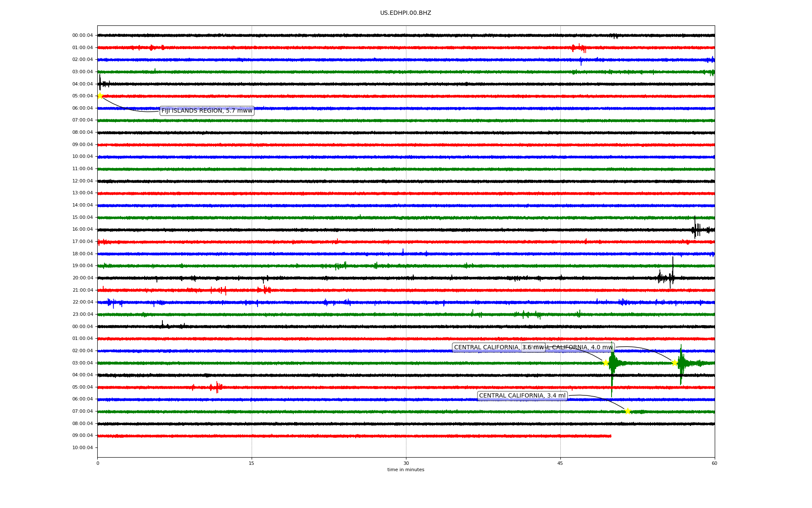Click the tall black spike on the 20:00:04 trace
This screenshot has height=508, width=812.
(x=672, y=271)
